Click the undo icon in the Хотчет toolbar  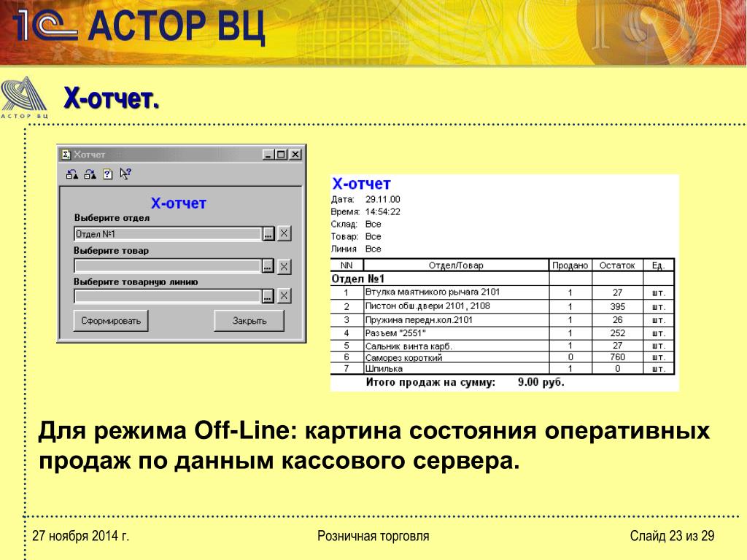(x=72, y=174)
